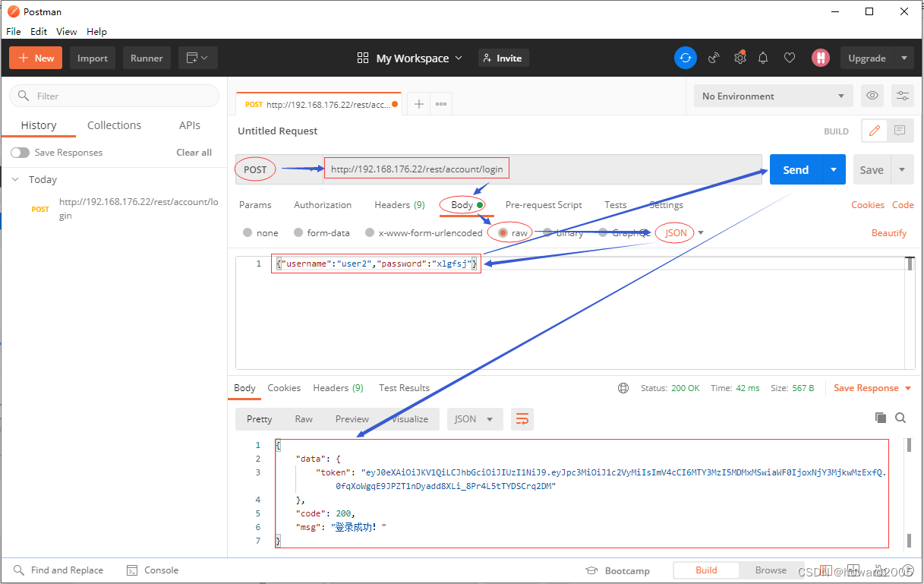Open Pre-request Script tab
The width and height of the screenshot is (924, 584).
click(544, 205)
